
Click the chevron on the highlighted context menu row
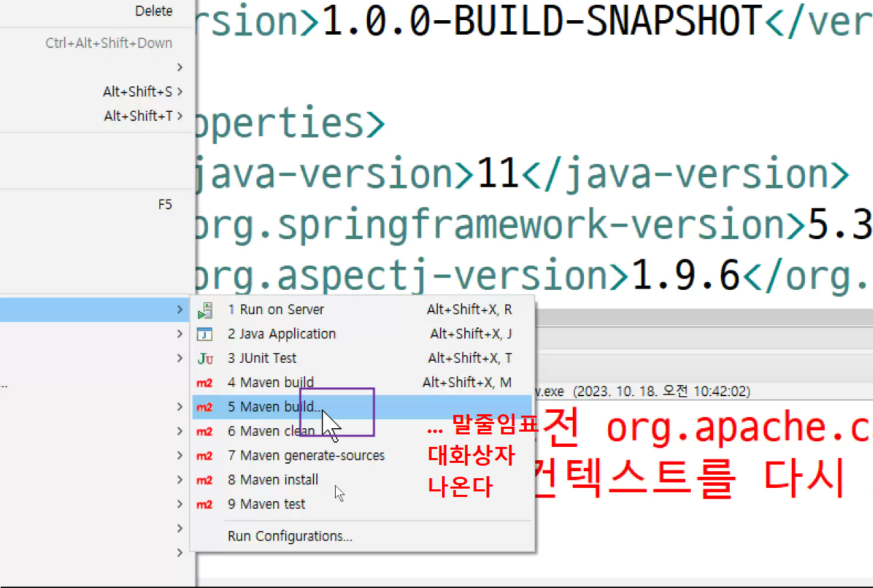tap(180, 309)
